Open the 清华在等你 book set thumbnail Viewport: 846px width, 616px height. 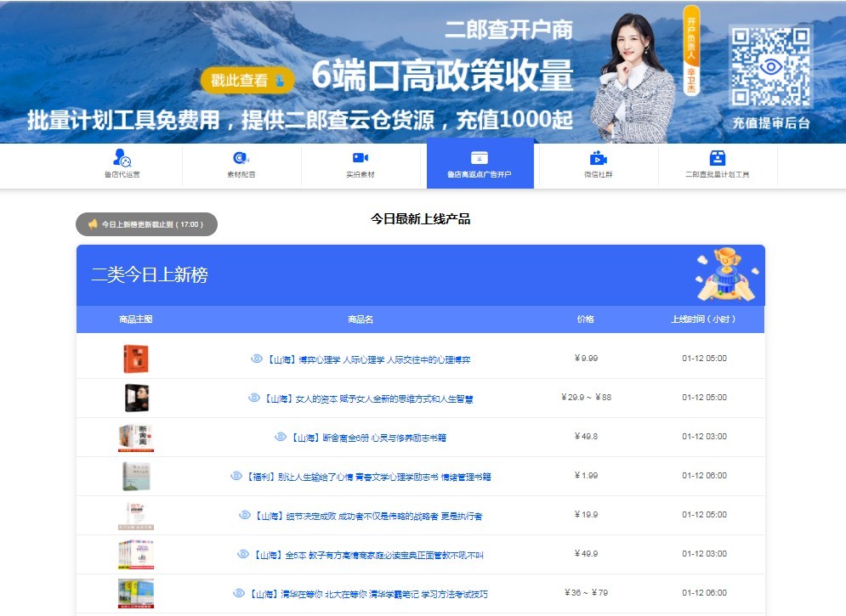[136, 593]
